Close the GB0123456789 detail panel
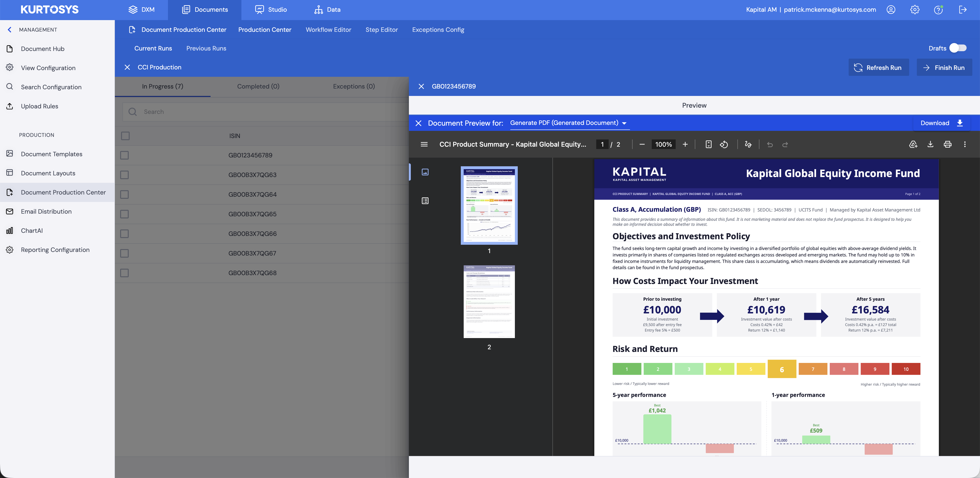Screen dimensions: 980x478 (421, 86)
